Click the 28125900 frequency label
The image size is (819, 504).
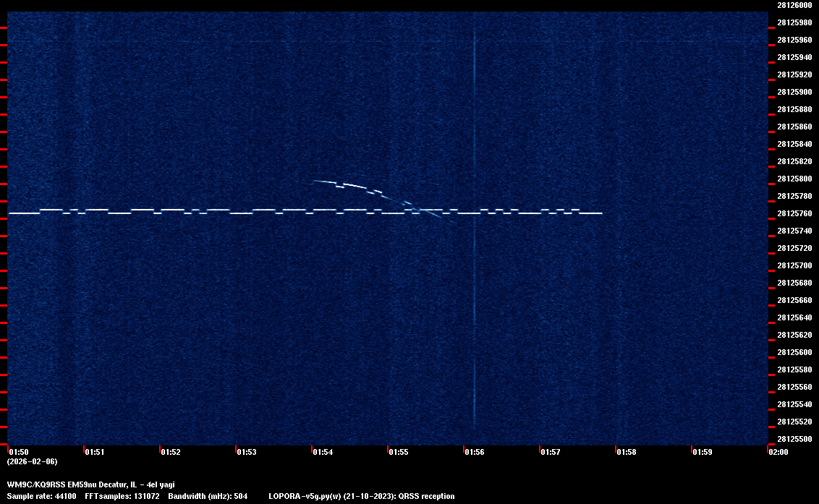point(794,92)
